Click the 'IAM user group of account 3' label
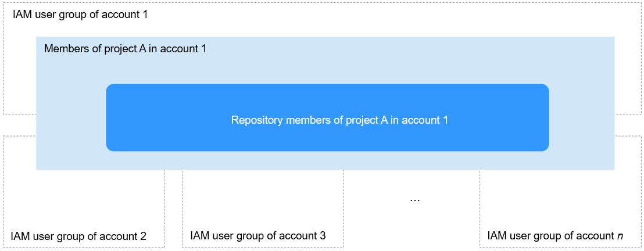Viewport: 644px width, 251px height. pyautogui.click(x=258, y=236)
